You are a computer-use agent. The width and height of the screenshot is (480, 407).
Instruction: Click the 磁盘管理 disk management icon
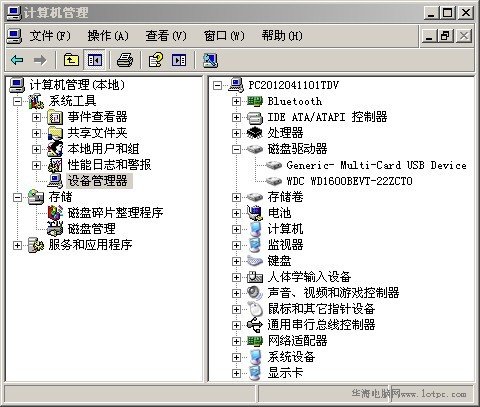55,229
